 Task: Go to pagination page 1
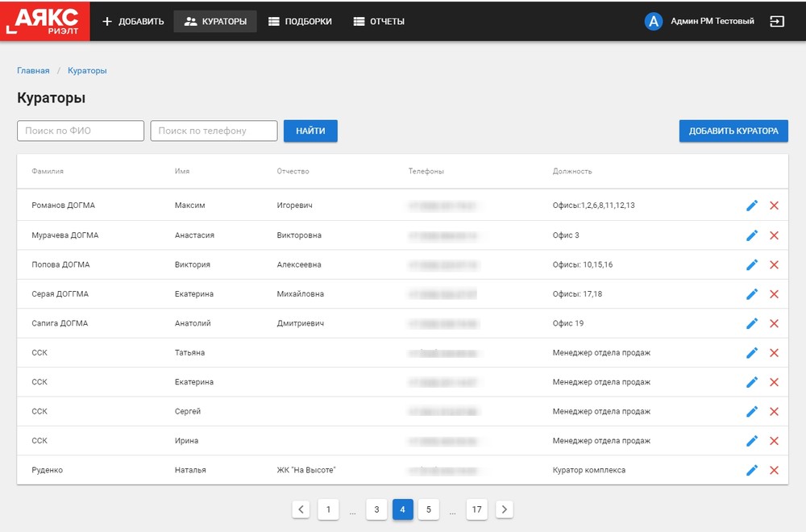tap(329, 509)
